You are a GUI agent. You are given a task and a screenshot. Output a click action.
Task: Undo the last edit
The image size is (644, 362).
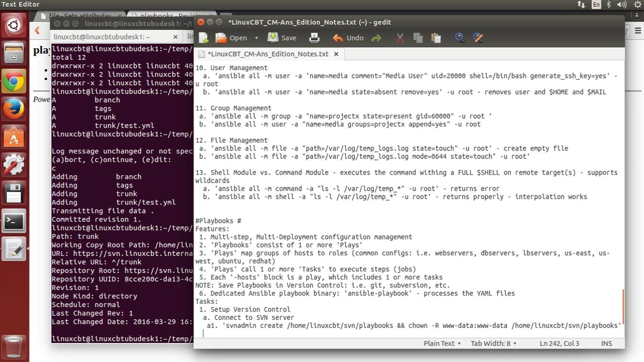tap(348, 38)
